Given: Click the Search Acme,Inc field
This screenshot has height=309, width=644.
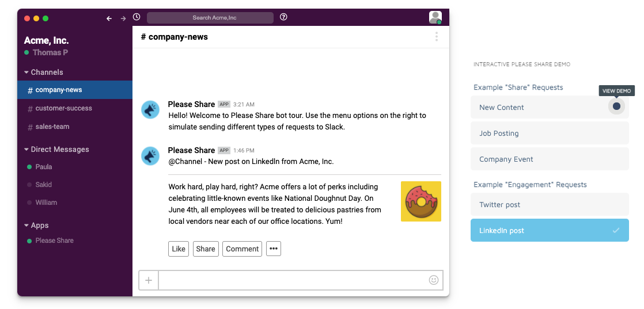Looking at the screenshot, I should 210,18.
